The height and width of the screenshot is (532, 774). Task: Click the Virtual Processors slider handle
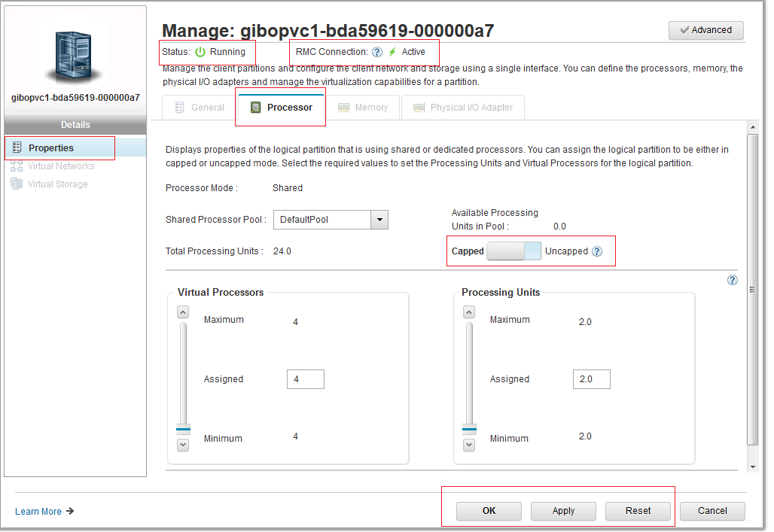183,430
